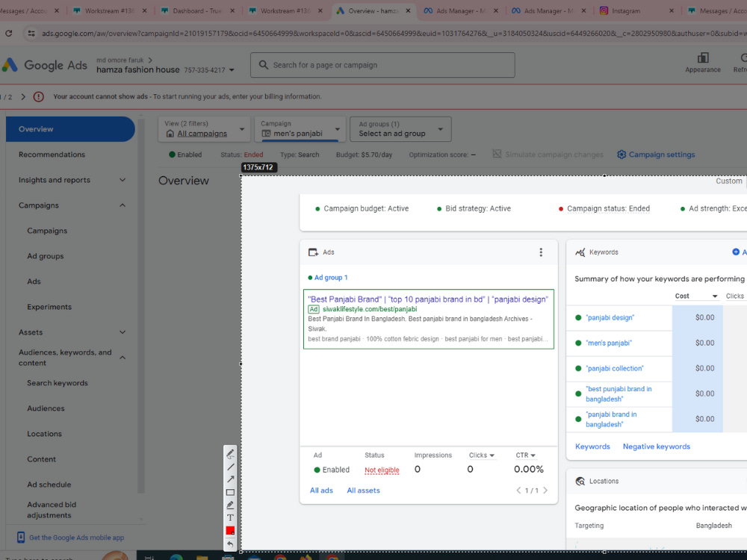
Task: Select the rectangle drawing tool
Action: pyautogui.click(x=230, y=492)
